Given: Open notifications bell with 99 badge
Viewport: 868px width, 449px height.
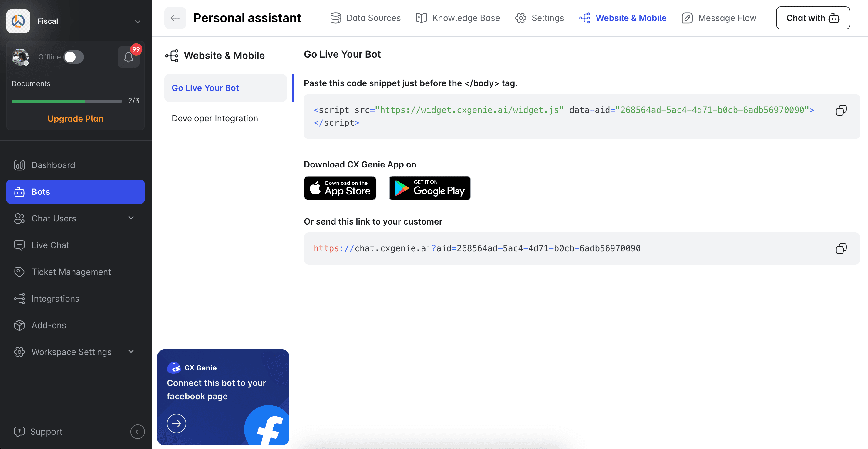Looking at the screenshot, I should 128,57.
